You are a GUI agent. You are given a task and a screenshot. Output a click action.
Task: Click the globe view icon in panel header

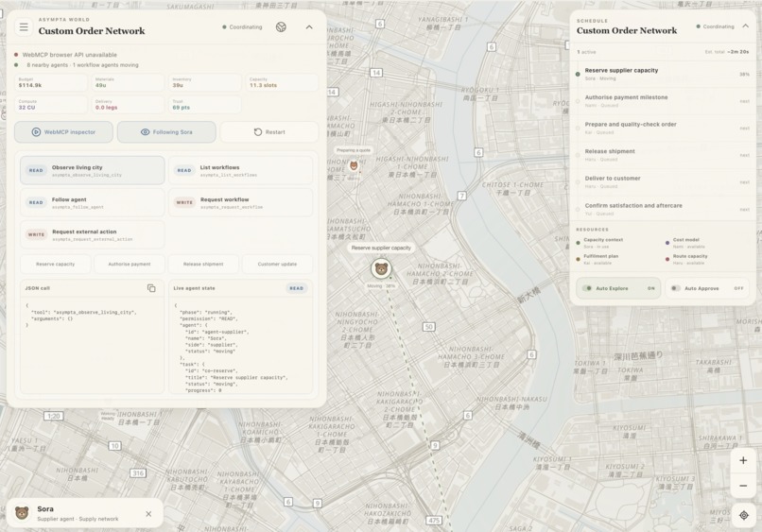(281, 27)
